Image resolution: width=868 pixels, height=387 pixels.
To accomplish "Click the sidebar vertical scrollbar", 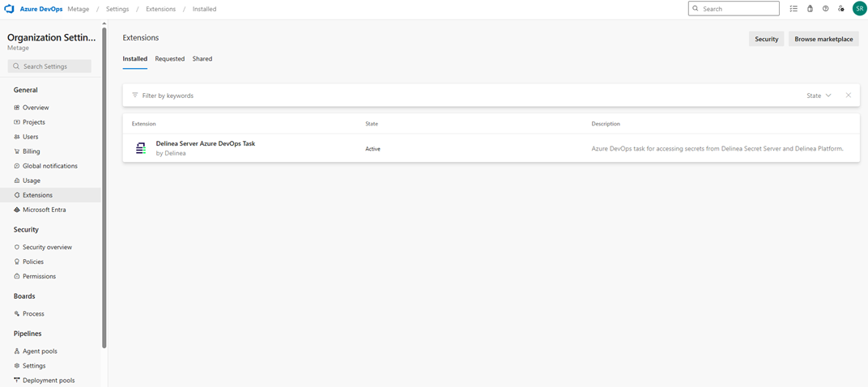I will (104, 186).
